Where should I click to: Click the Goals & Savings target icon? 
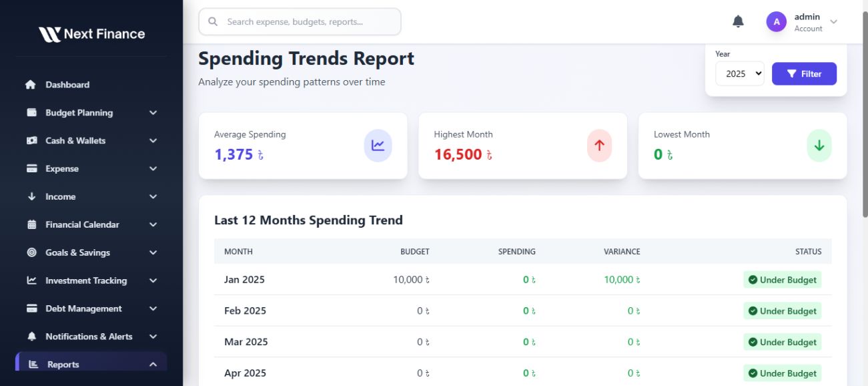coord(31,253)
